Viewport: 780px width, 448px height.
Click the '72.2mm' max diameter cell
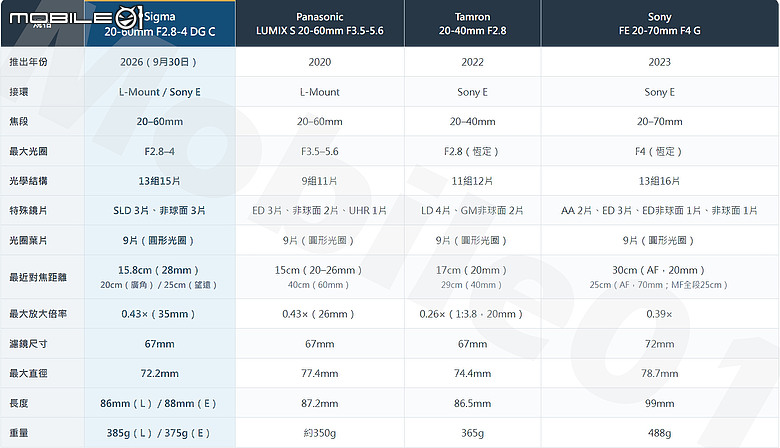[160, 373]
